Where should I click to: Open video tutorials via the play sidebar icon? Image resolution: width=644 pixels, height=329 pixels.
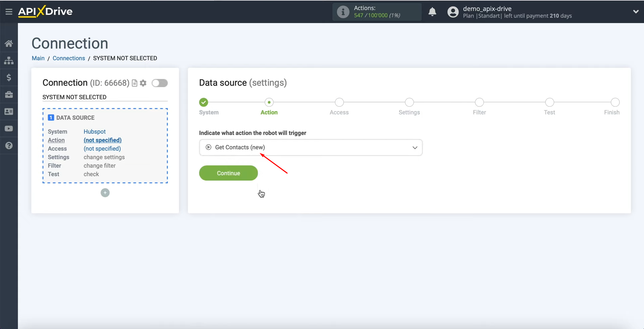9,128
